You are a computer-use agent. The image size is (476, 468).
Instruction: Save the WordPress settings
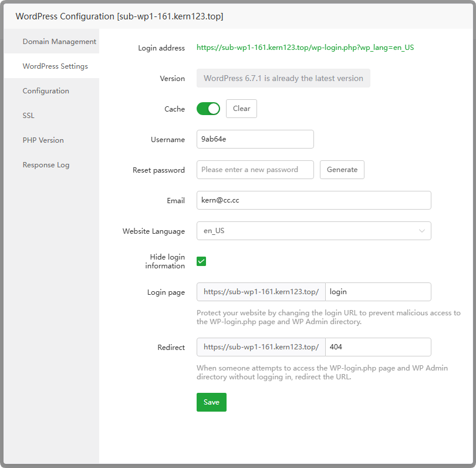(x=211, y=402)
